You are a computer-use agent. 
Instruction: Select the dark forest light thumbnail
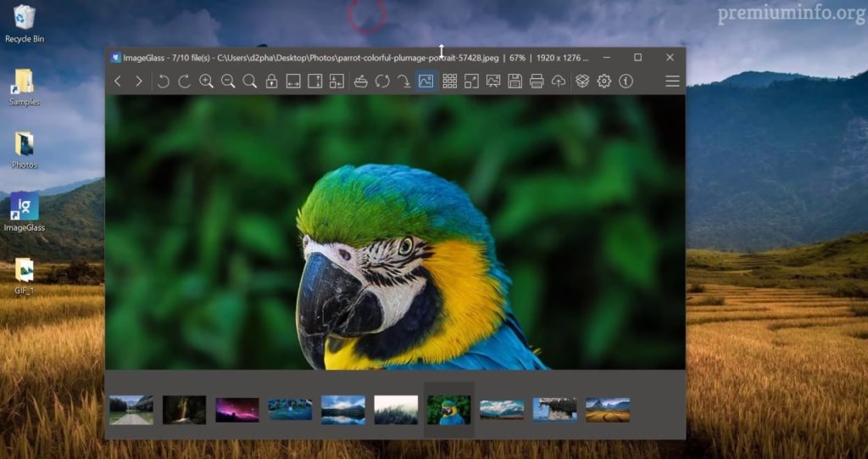(x=184, y=410)
